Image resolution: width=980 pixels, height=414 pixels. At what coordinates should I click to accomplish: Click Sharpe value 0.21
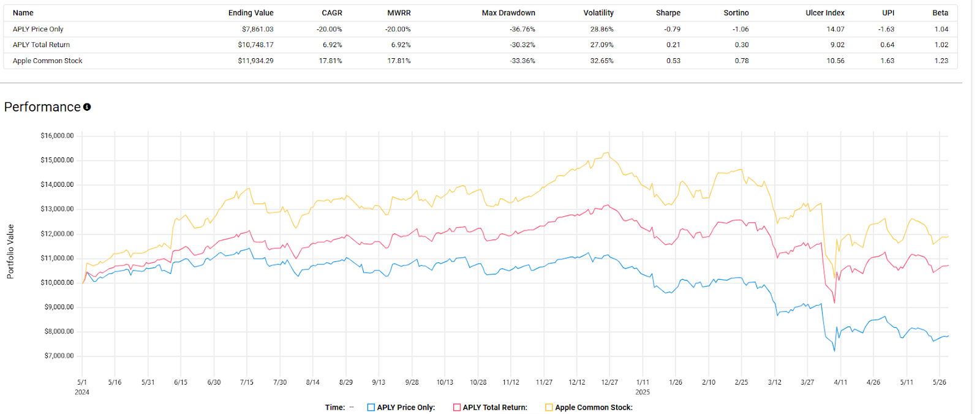[674, 45]
